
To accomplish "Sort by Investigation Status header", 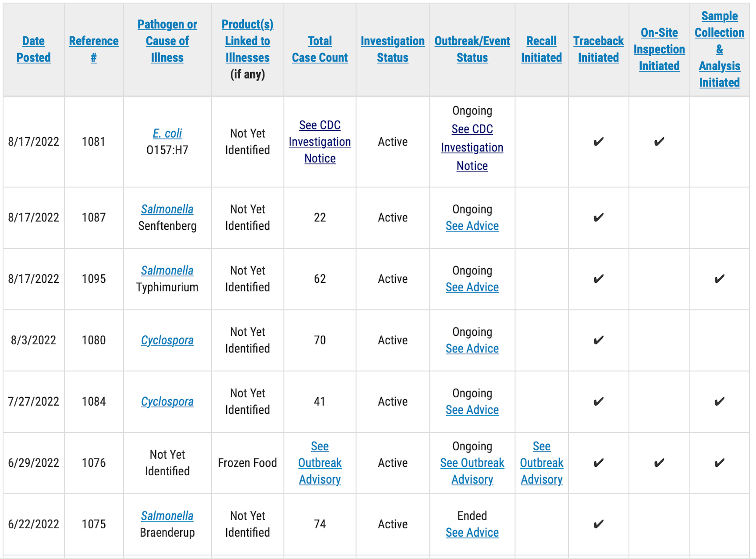I will [x=392, y=49].
